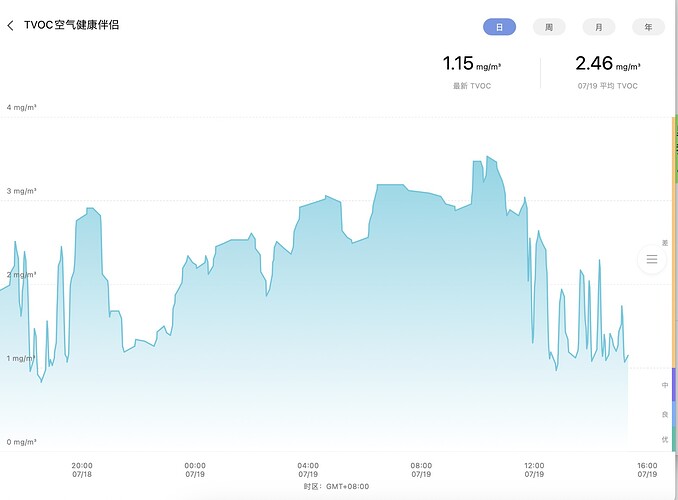Switch to the 月 month view tab

599,27
